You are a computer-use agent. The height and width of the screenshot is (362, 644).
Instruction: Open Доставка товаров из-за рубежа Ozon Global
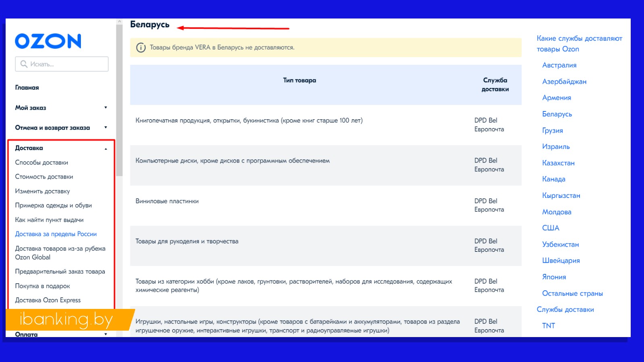pyautogui.click(x=60, y=253)
